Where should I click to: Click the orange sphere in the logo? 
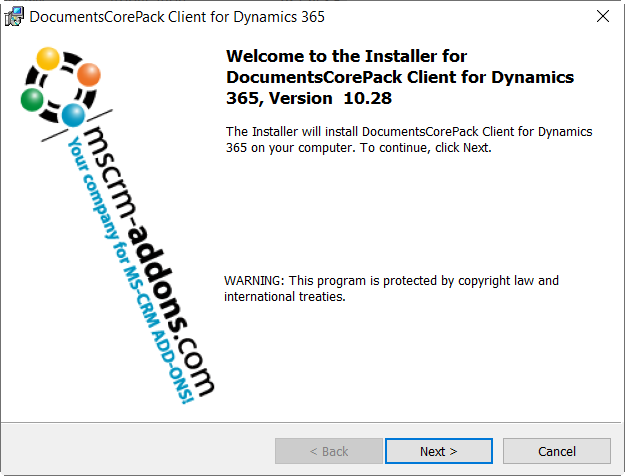(88, 75)
